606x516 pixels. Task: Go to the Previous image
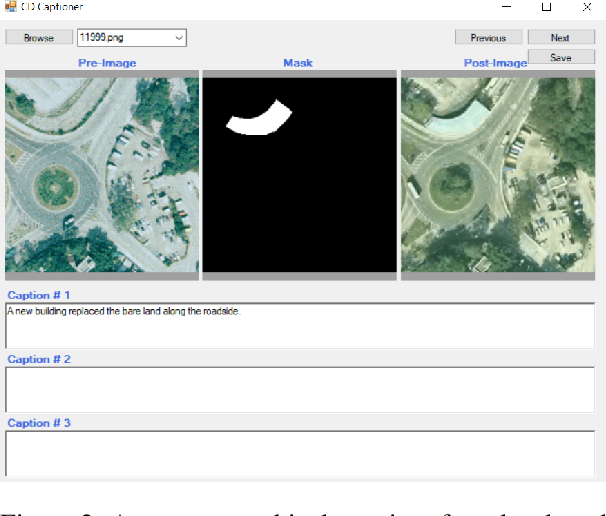[x=488, y=38]
